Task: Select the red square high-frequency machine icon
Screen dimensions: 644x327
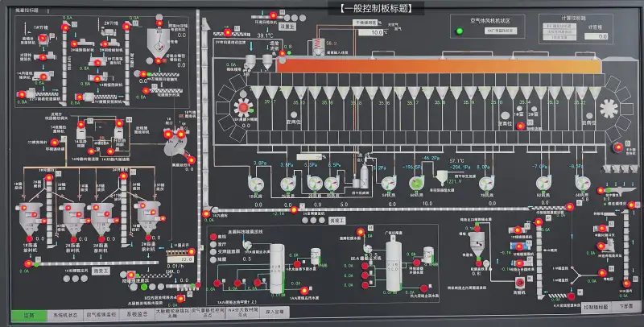Action: coord(520,283)
